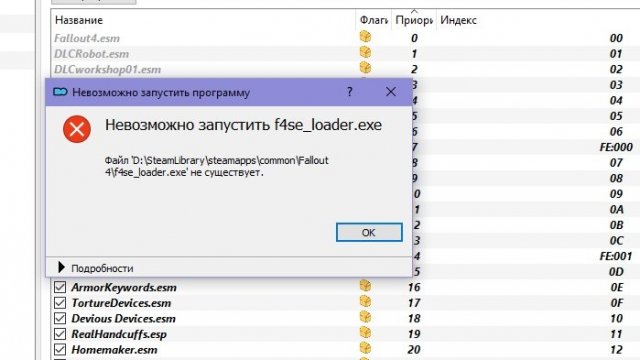Select RealHandcuffs.esp plugin name
640x360 pixels.
pyautogui.click(x=119, y=334)
